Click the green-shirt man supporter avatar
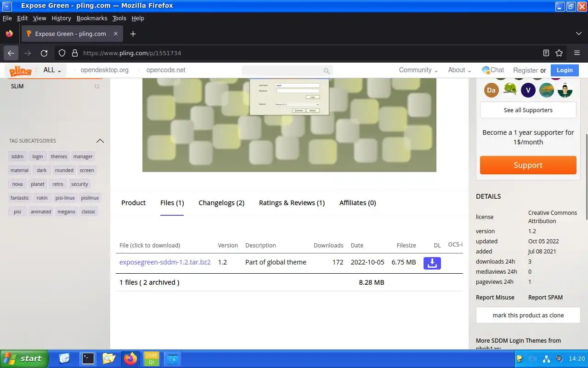Image resolution: width=588 pixels, height=368 pixels. (565, 90)
